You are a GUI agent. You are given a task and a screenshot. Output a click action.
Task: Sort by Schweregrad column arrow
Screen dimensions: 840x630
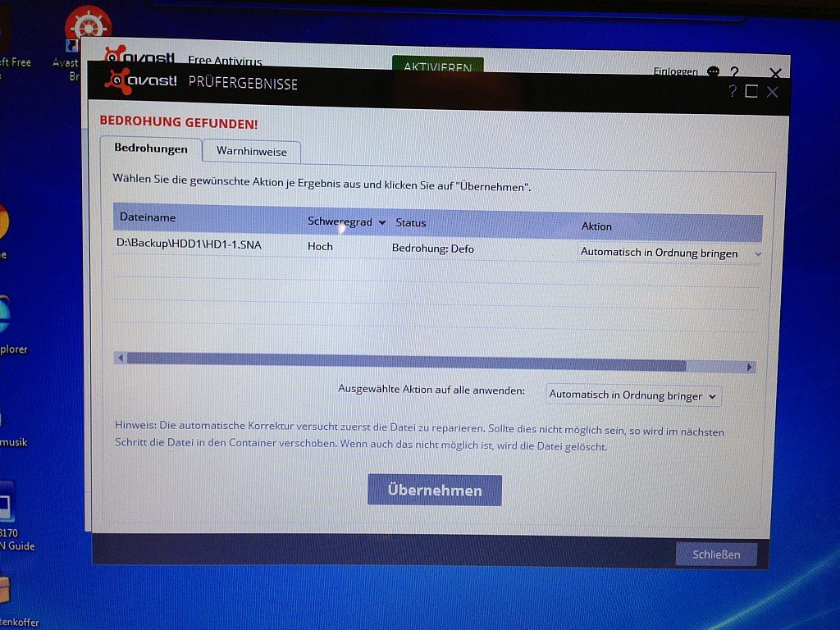(381, 222)
